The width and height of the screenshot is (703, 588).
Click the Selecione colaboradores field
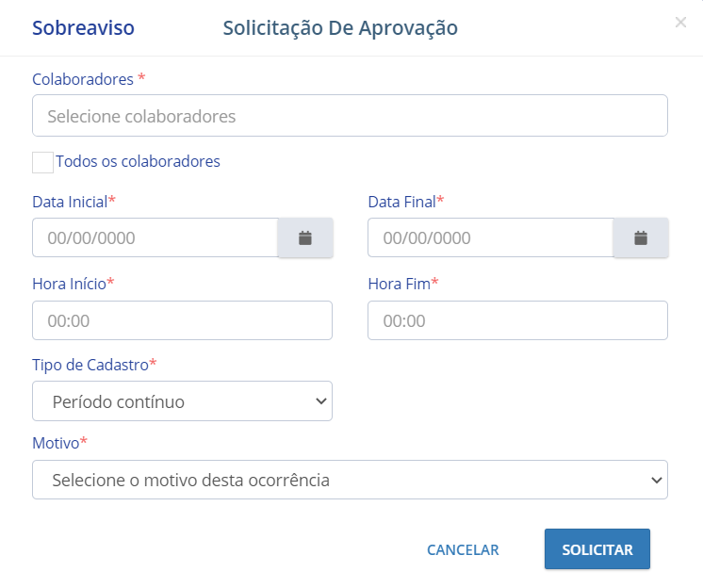(x=350, y=116)
